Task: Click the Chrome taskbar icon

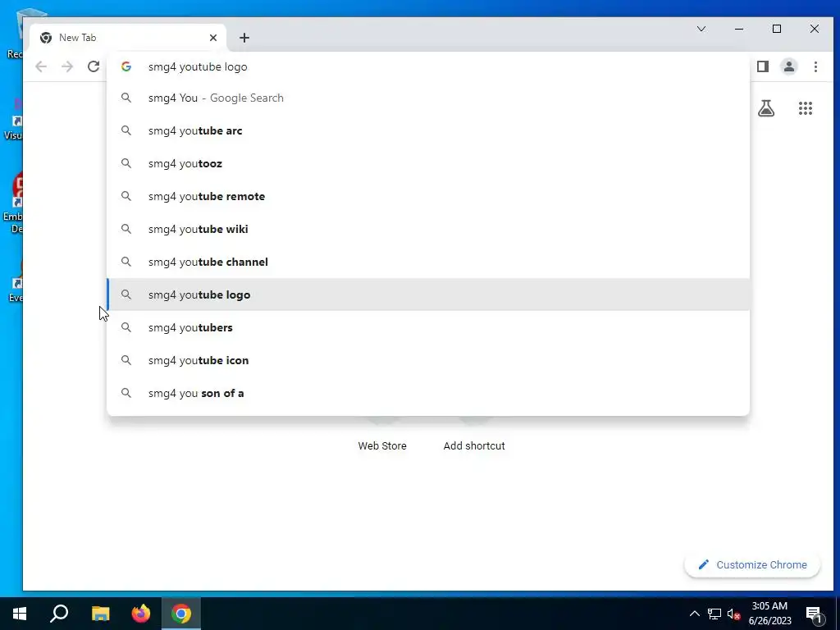Action: click(x=181, y=614)
